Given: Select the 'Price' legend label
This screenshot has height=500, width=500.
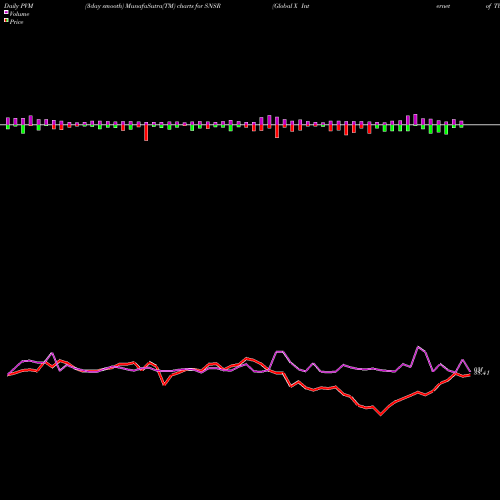Looking at the screenshot, I should click(16, 22).
